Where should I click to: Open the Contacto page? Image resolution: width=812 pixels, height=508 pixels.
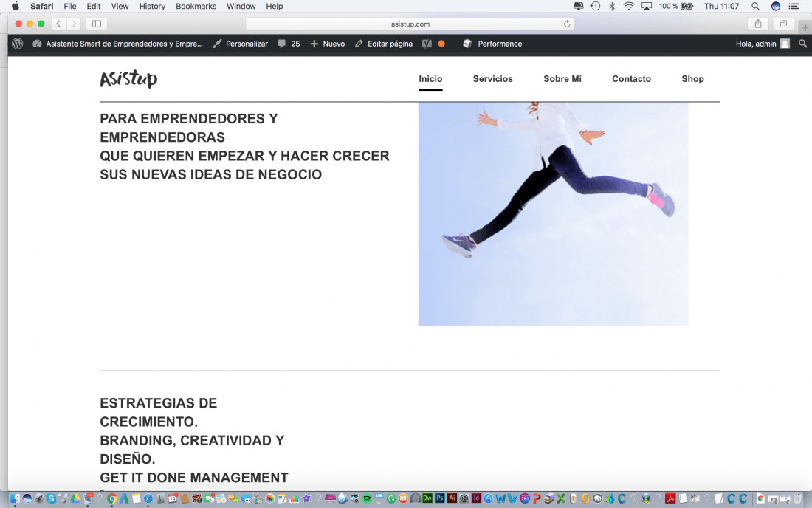(x=631, y=79)
